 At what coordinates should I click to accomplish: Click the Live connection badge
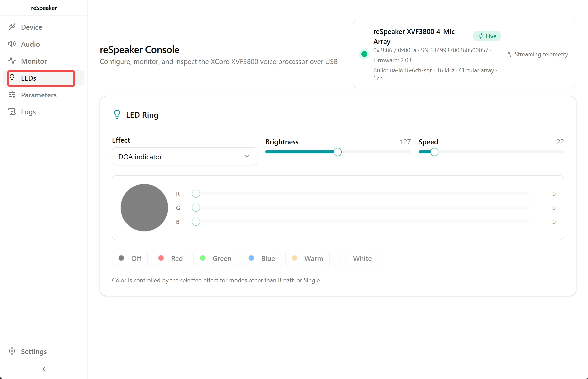coord(487,36)
